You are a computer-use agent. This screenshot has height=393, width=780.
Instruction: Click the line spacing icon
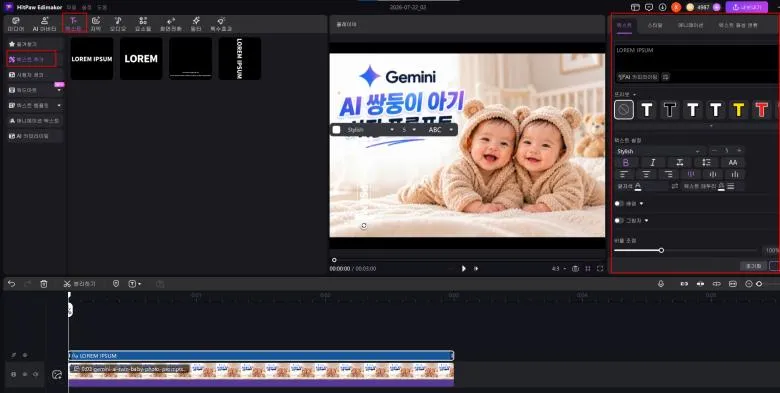706,163
